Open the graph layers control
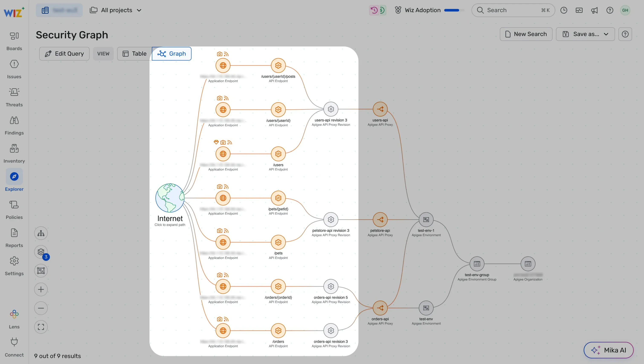 pos(41,252)
